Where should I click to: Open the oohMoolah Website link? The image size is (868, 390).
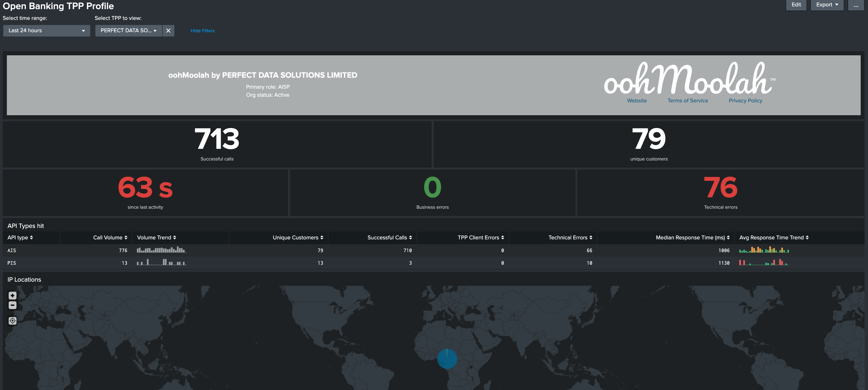point(636,100)
